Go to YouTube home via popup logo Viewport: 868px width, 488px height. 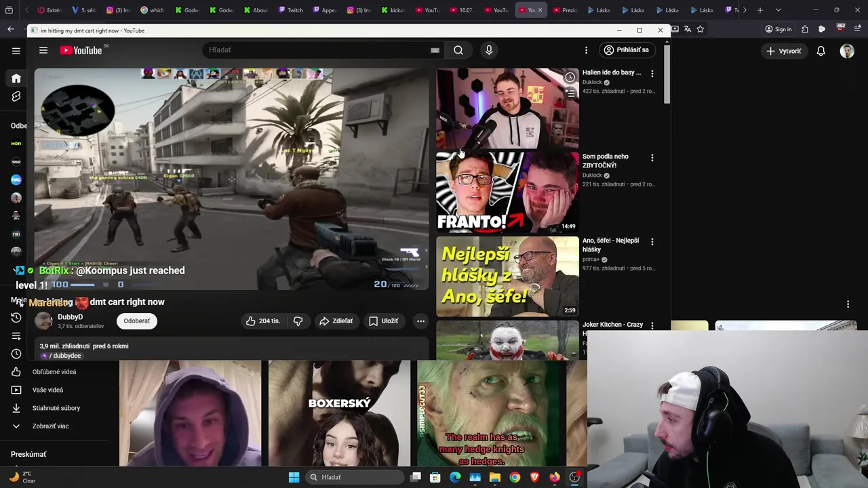coord(81,50)
